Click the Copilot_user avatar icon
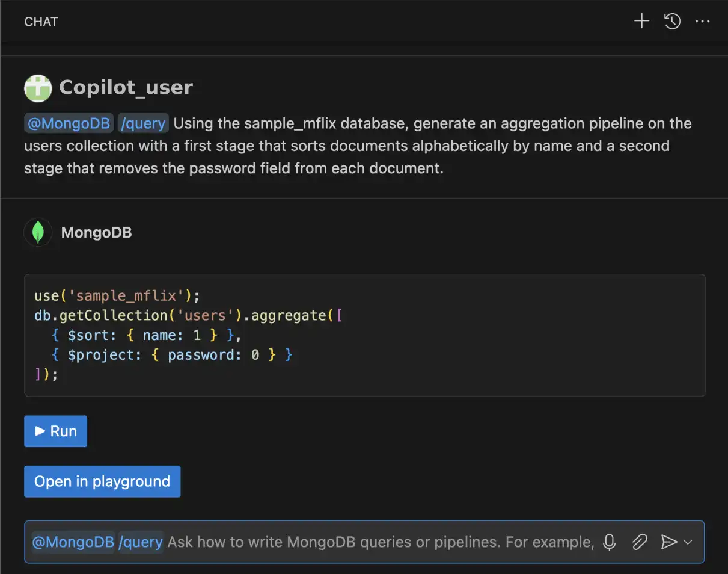The width and height of the screenshot is (728, 574). [x=38, y=87]
